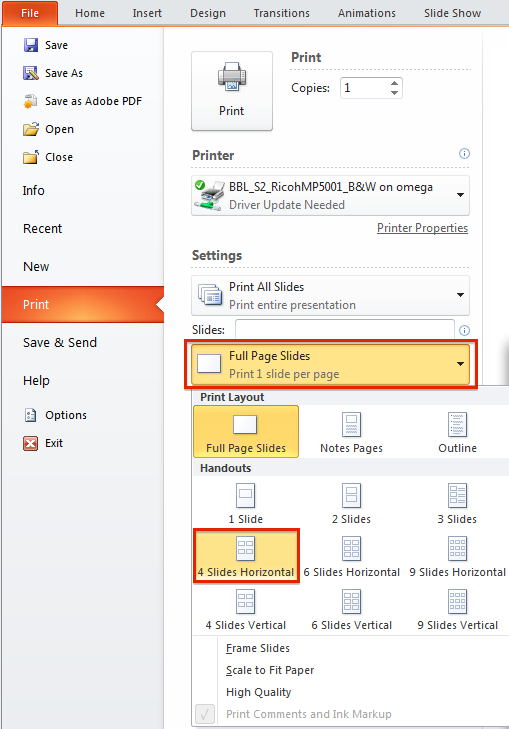Viewport: 509px width, 729px height.
Task: Choose the Notes Pages print layout
Action: click(351, 432)
